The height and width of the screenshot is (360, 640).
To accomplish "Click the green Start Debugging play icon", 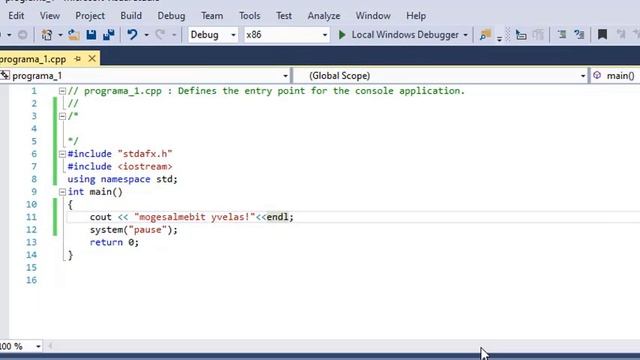I will pos(342,35).
